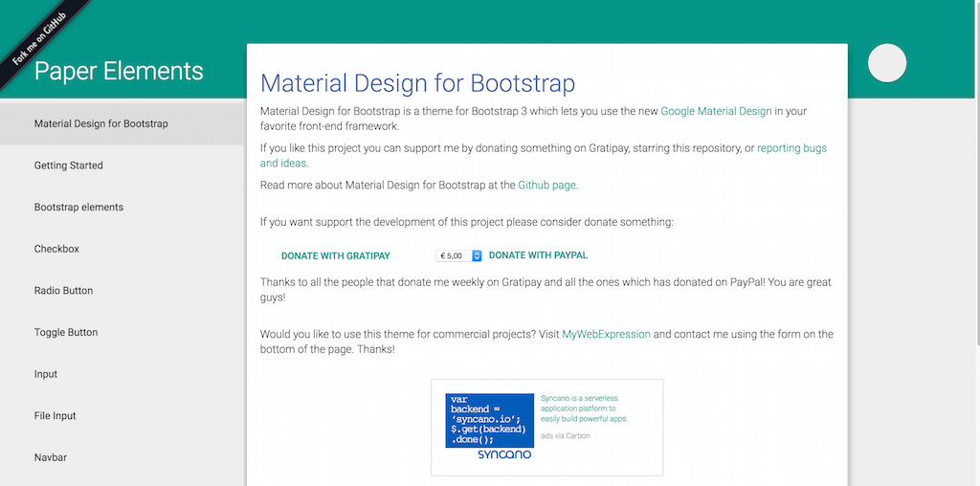
Task: Select Radio Button in the sidebar
Action: pos(122,291)
